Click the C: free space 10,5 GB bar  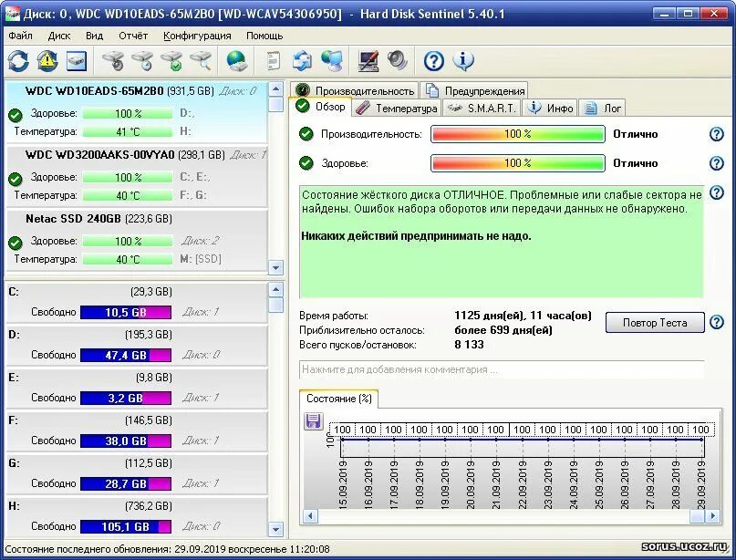click(x=126, y=312)
